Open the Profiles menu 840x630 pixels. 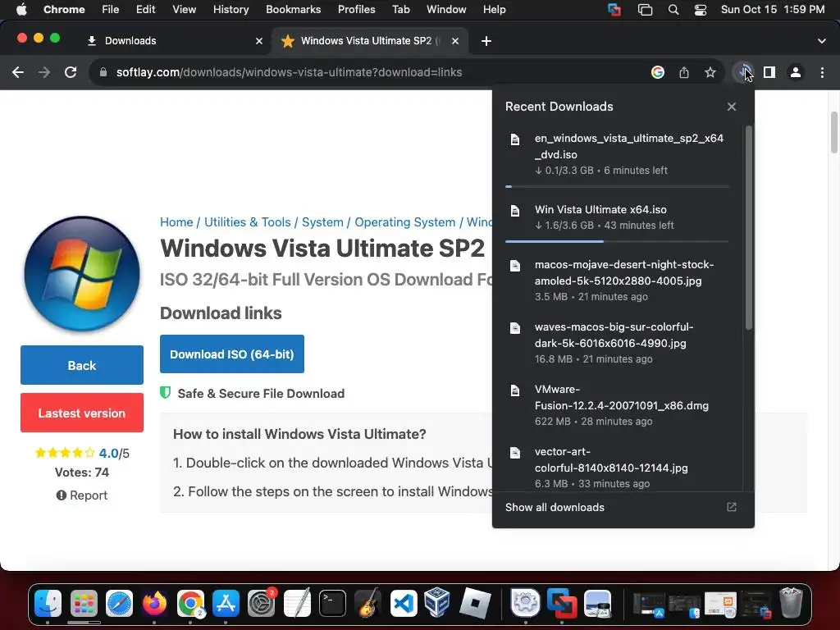(x=356, y=9)
